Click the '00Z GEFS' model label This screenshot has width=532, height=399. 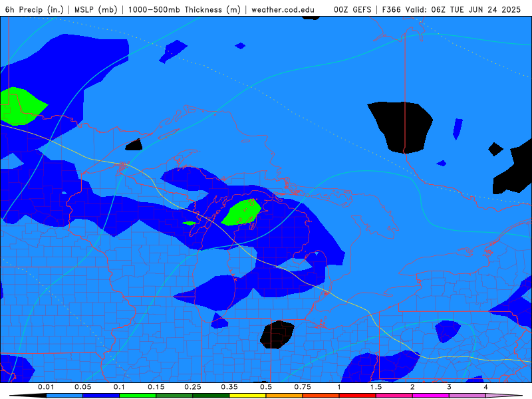pos(352,9)
